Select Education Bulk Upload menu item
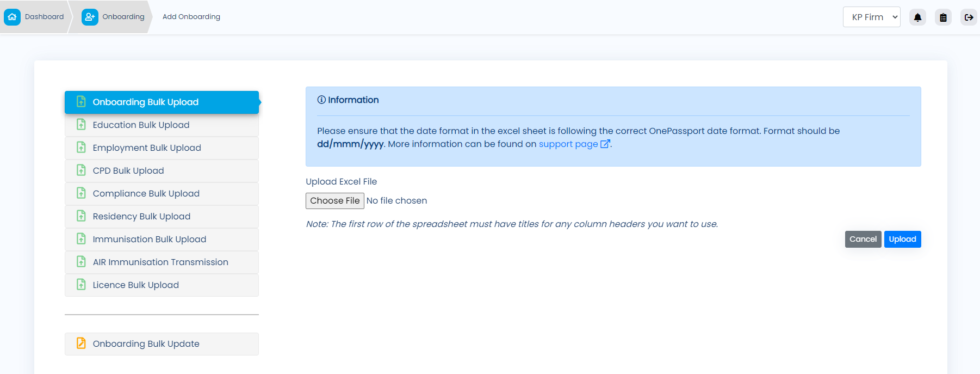 coord(162,125)
